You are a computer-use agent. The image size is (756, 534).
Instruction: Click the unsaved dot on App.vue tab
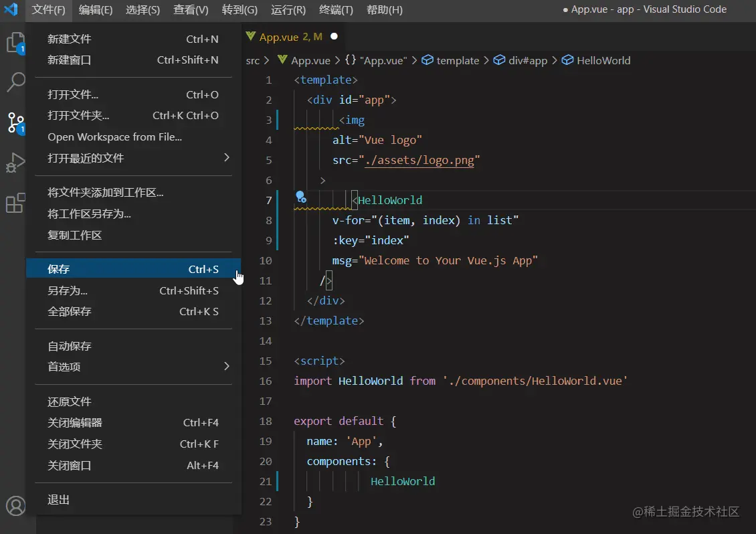334,36
